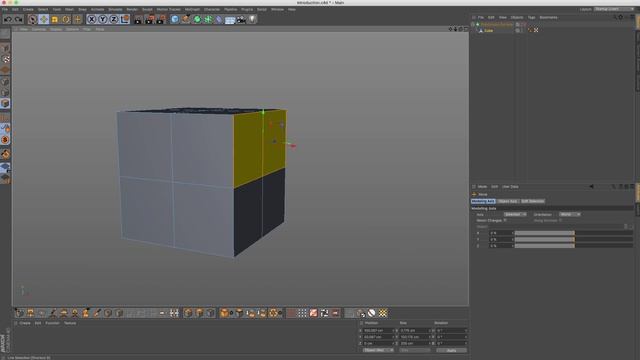This screenshot has width=640, height=360.
Task: Open the Attribute Manager Mode menu
Action: (482, 187)
